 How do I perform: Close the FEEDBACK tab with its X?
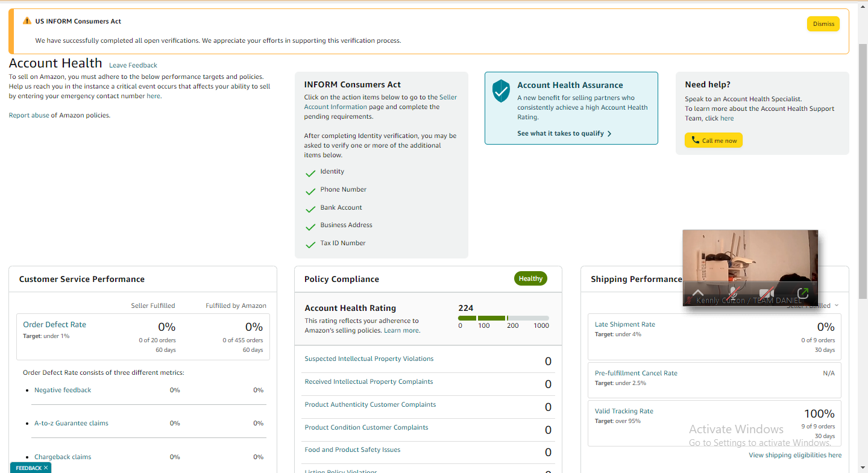[46, 468]
